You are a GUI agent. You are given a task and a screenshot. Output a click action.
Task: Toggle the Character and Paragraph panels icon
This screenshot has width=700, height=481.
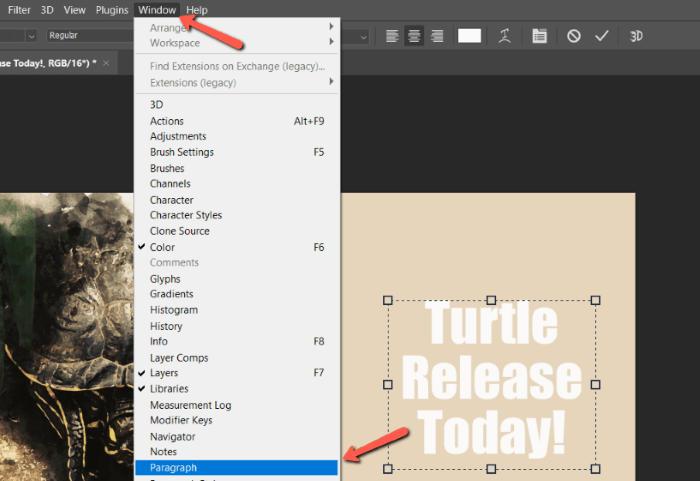(540, 36)
